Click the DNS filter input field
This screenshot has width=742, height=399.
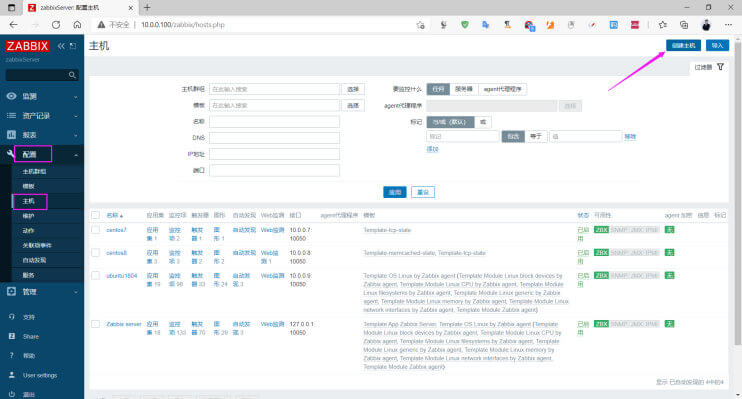tap(274, 138)
